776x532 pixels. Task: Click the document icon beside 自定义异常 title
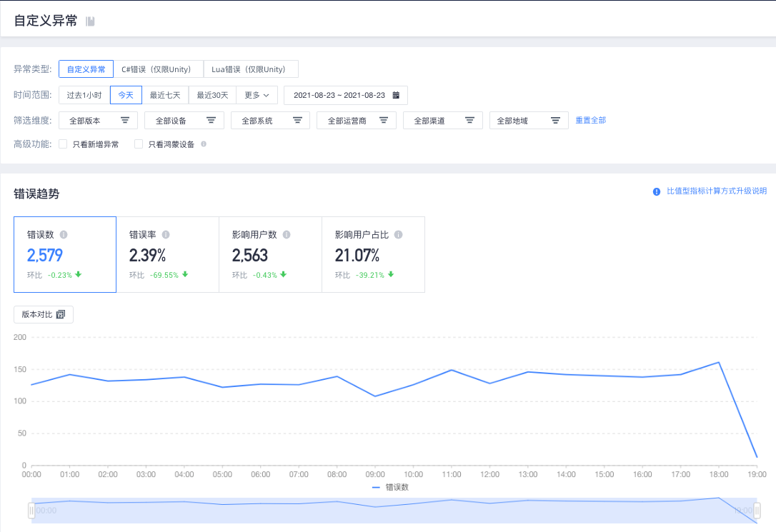(x=90, y=21)
